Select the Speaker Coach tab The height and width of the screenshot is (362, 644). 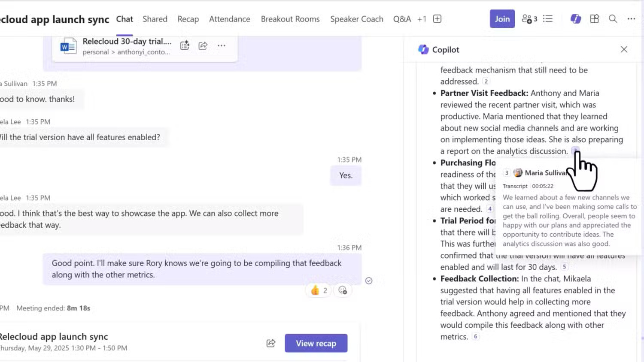pos(357,19)
